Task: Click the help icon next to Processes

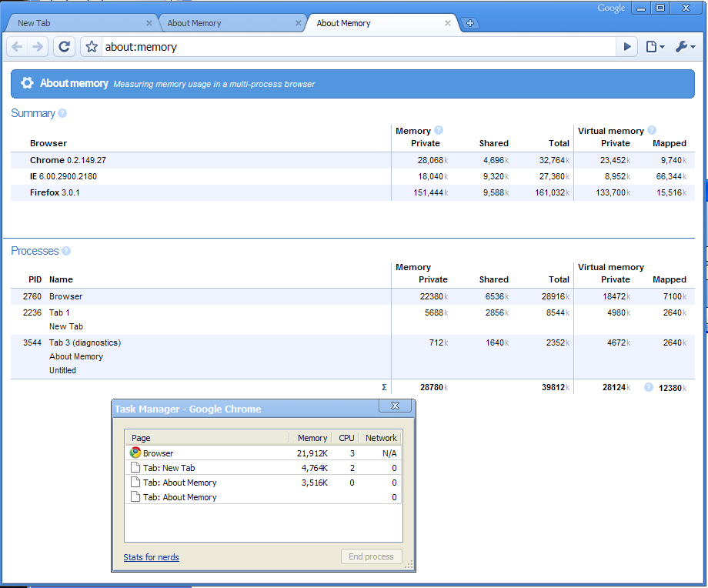Action: coord(66,251)
